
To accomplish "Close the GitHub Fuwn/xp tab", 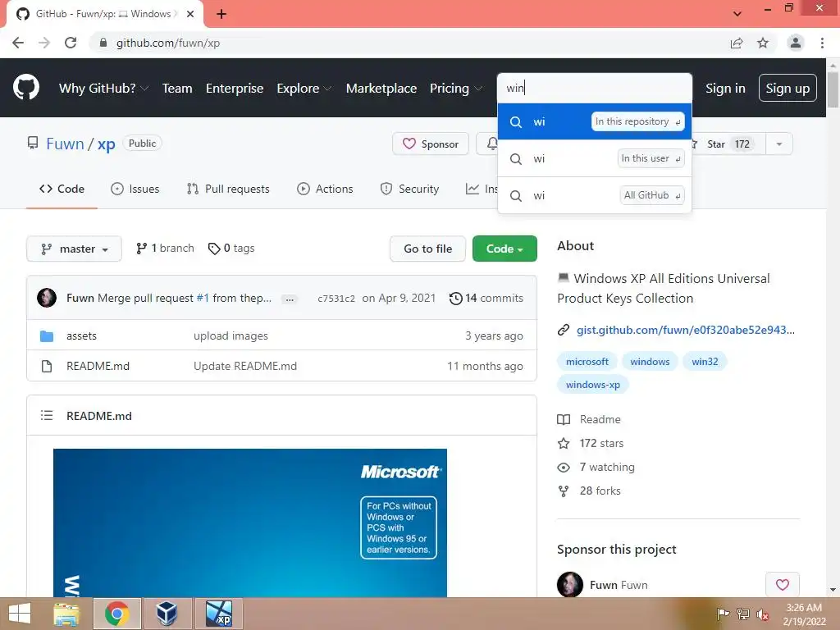I will (x=190, y=14).
